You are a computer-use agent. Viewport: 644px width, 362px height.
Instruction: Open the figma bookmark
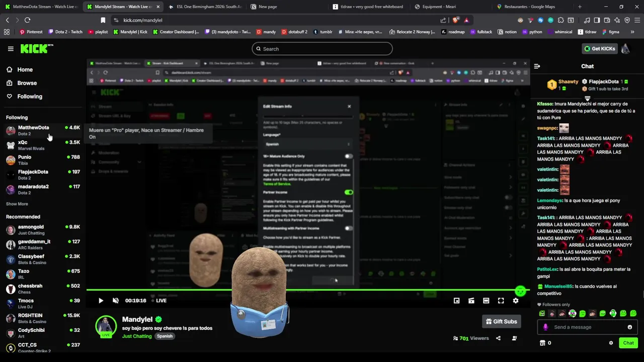610,32
